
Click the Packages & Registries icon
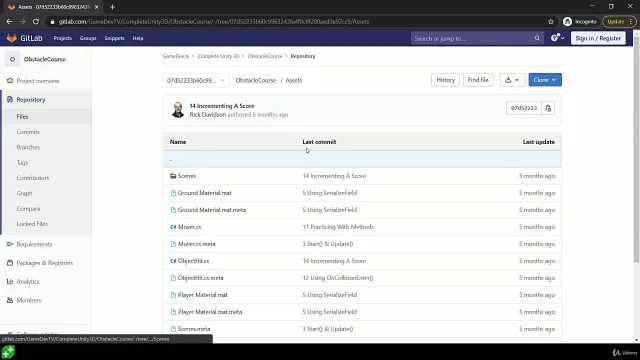coord(10,263)
